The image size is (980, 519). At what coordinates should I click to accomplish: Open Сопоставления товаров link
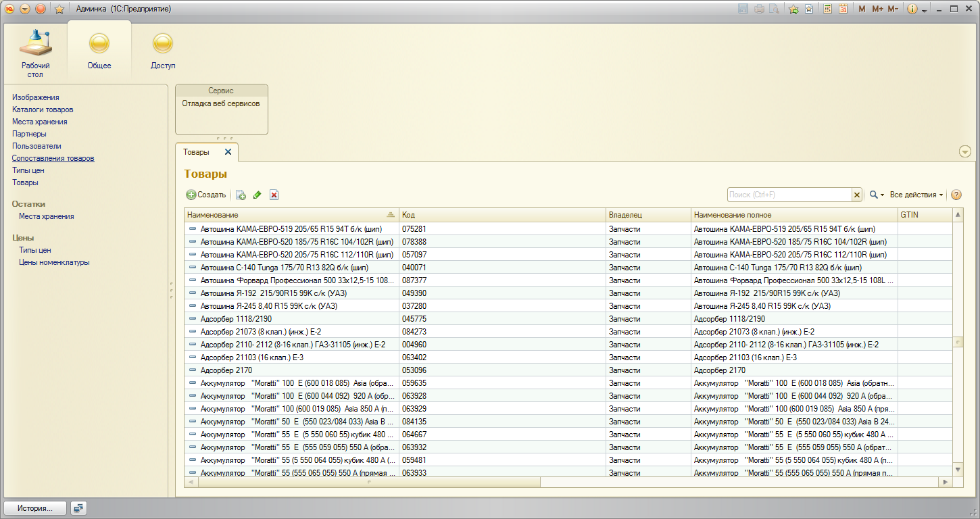[x=53, y=158]
